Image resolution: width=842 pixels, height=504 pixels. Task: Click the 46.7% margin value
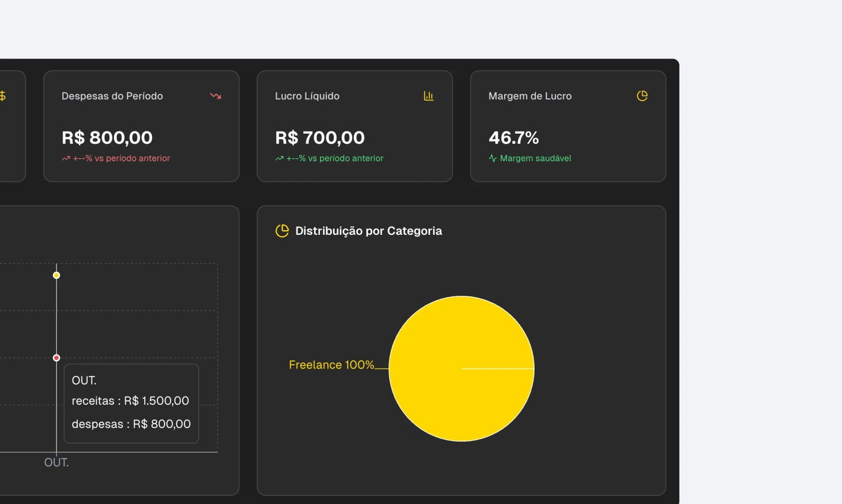[x=513, y=138]
